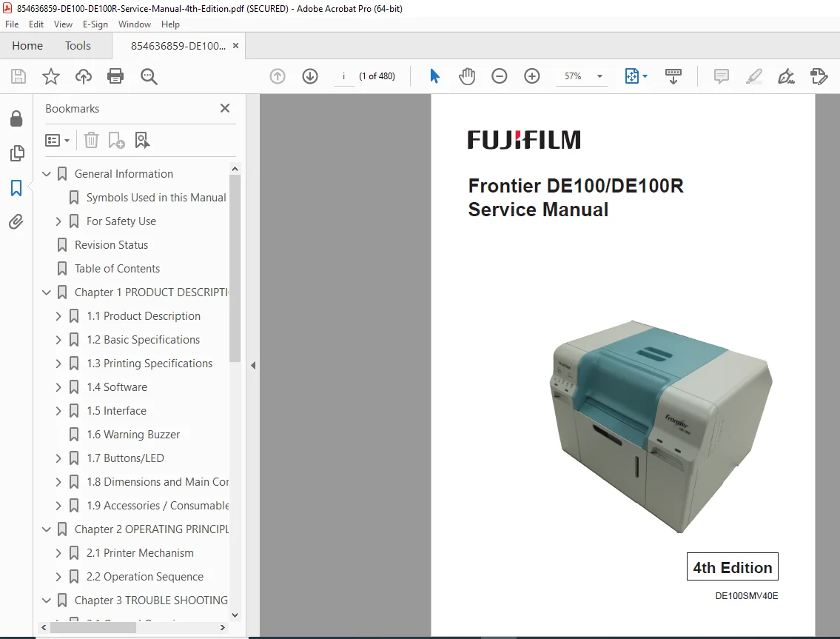Screen dimensions: 840x639
Task: Go to previous page arrow
Action: pos(278,76)
